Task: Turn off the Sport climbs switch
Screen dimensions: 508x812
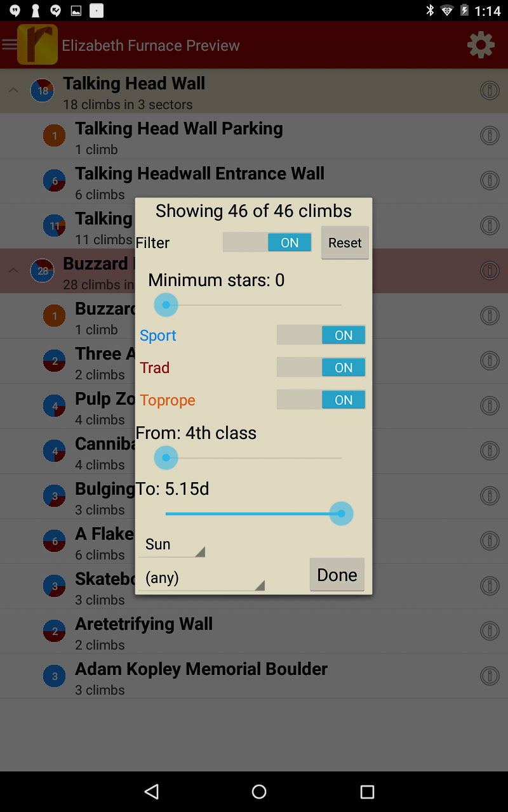Action: (321, 335)
